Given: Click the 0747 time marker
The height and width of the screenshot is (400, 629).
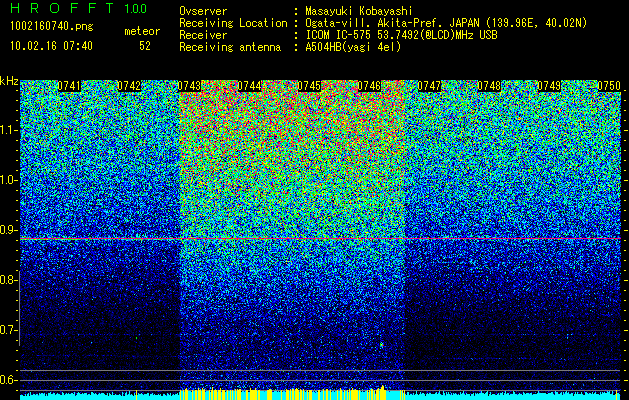Looking at the screenshot, I should (429, 86).
